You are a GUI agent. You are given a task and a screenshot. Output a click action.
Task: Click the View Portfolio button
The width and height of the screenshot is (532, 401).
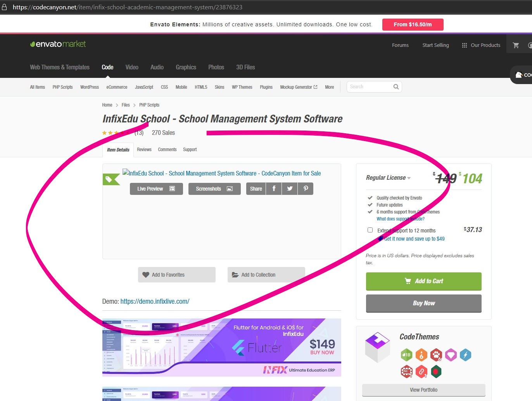click(424, 390)
